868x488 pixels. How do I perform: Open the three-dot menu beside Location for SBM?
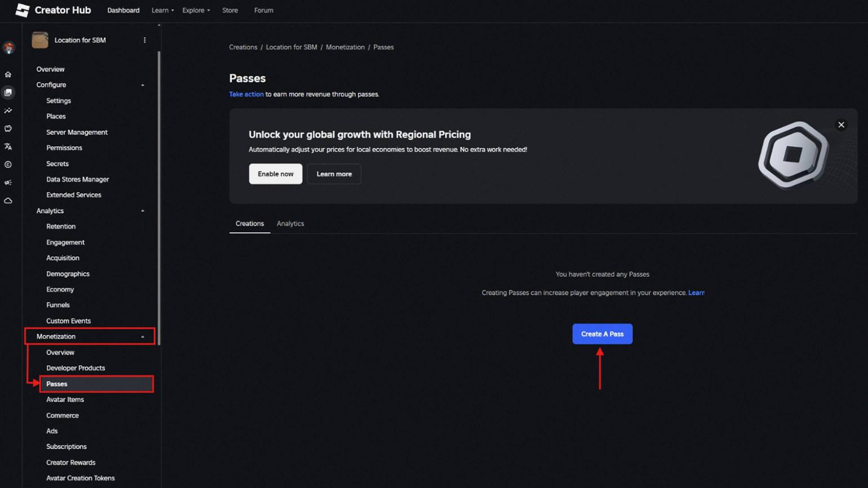tap(145, 40)
